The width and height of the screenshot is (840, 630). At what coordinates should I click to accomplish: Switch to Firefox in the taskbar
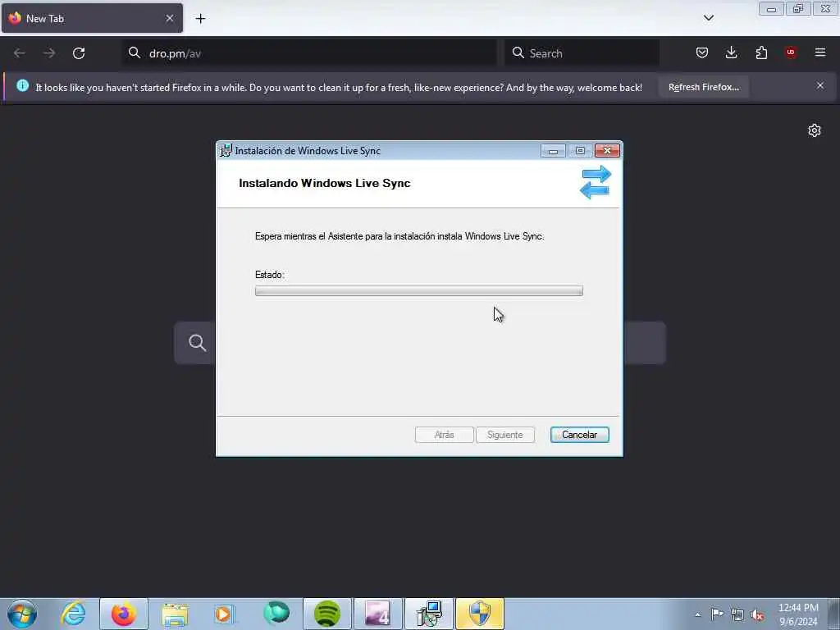pos(124,614)
